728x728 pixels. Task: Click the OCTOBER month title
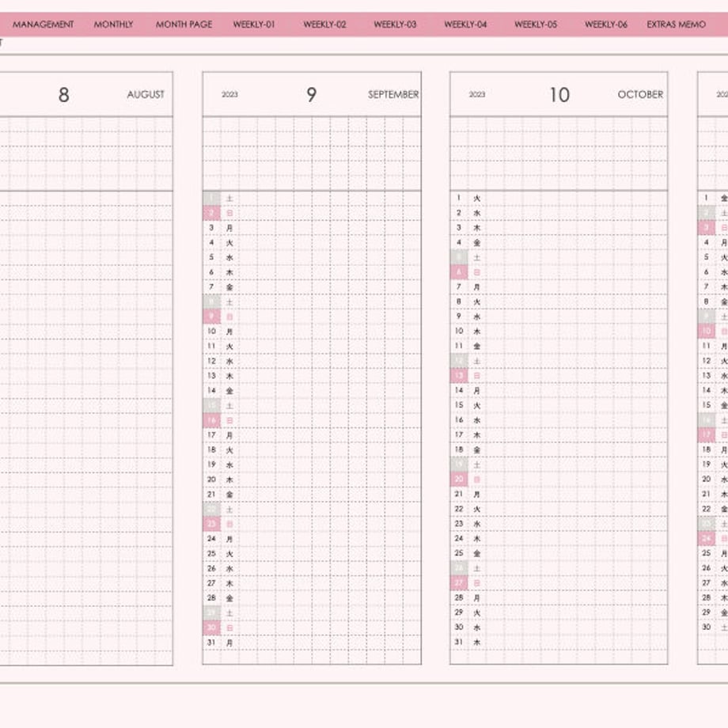coord(640,94)
